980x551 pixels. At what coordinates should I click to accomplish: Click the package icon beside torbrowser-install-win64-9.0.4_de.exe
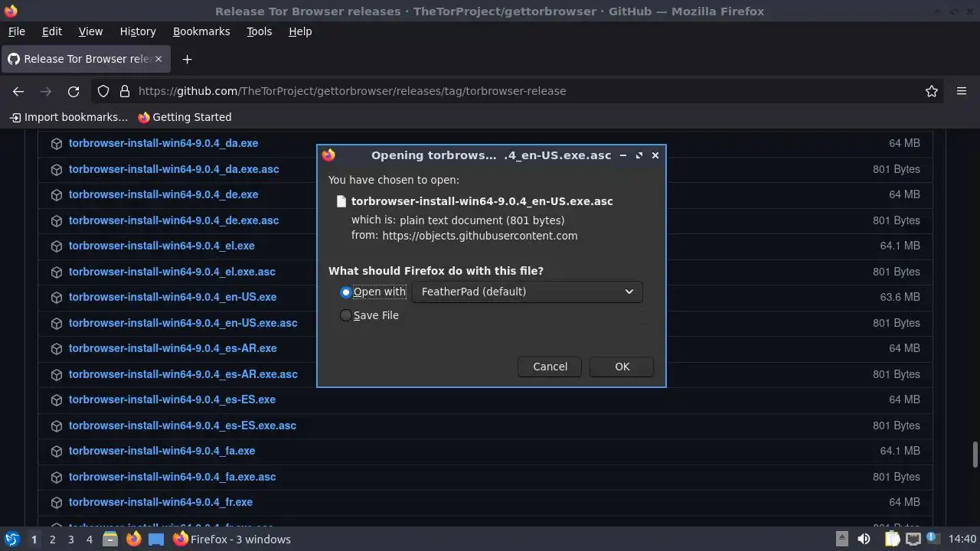pyautogui.click(x=56, y=194)
